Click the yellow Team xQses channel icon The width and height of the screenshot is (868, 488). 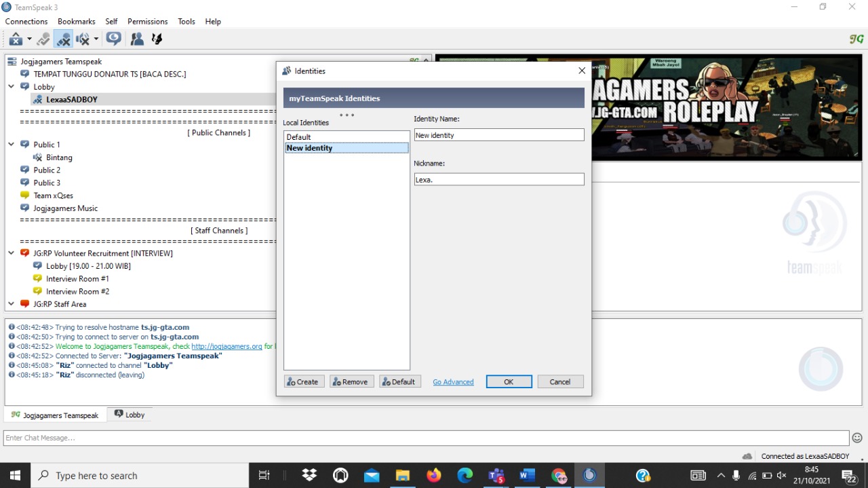[x=25, y=195]
